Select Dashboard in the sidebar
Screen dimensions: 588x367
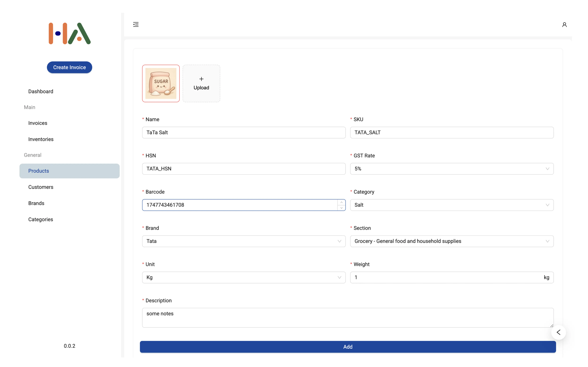point(41,91)
